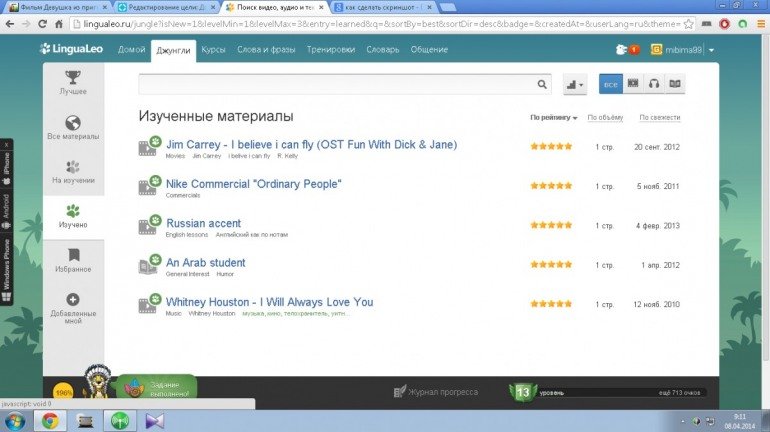The width and height of the screenshot is (770, 432).
Task: Click the meatball notification icon
Action: [x=627, y=49]
